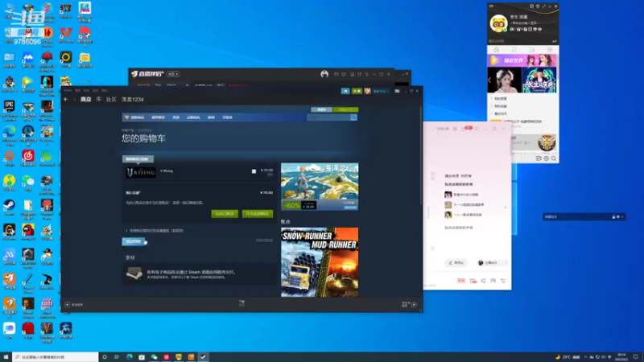Screen dimensions: 644x362
Task: Open the WeChat desktop shortcut
Action: pos(28,183)
